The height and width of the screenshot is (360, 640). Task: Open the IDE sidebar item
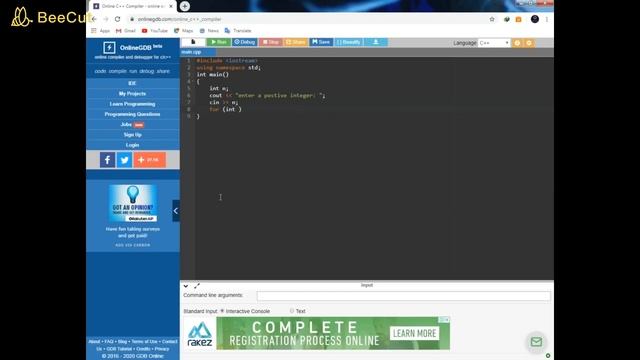(132, 83)
